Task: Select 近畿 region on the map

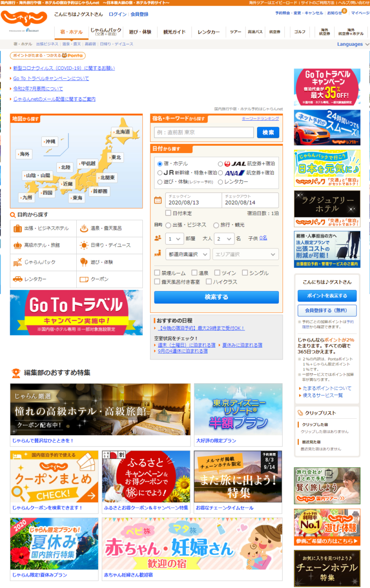Action: [x=68, y=184]
